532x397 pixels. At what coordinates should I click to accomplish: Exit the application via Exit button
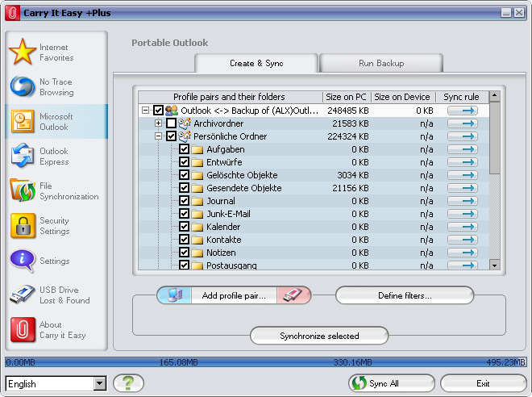tap(483, 383)
